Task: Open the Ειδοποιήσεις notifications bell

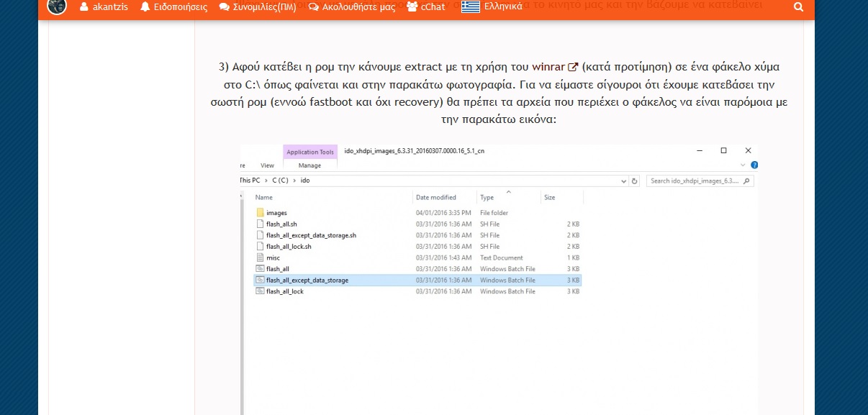Action: 173,7
